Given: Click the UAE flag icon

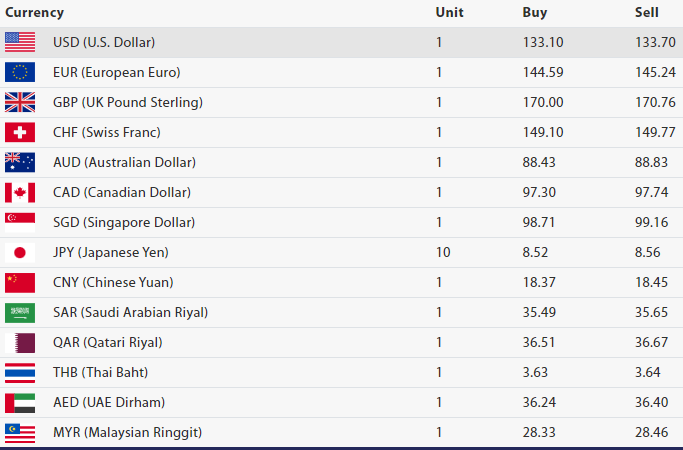Looking at the screenshot, I should coord(20,403).
